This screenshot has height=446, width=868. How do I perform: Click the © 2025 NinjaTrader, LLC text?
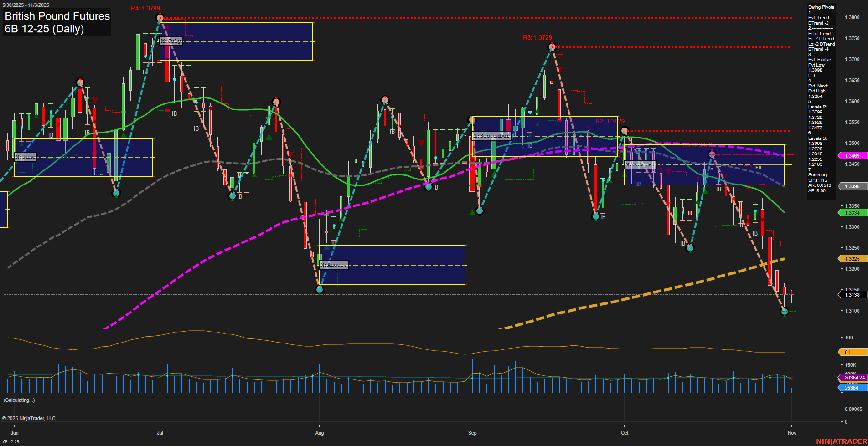[x=30, y=418]
